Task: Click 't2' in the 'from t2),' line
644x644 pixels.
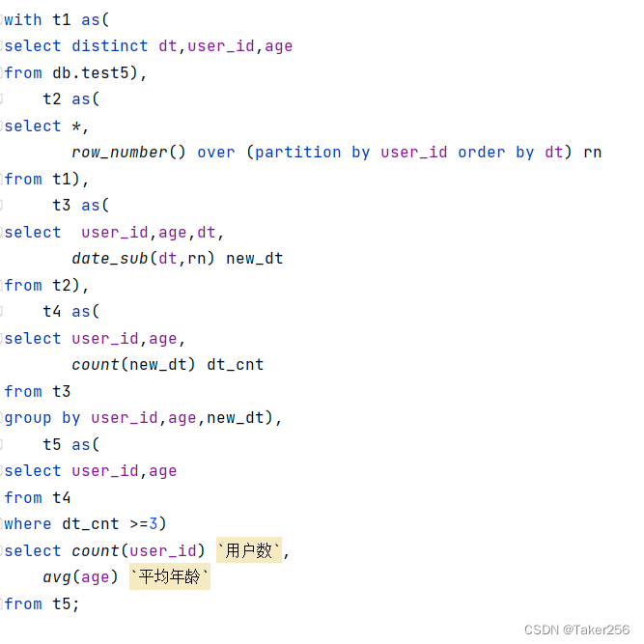Action: pos(62,285)
